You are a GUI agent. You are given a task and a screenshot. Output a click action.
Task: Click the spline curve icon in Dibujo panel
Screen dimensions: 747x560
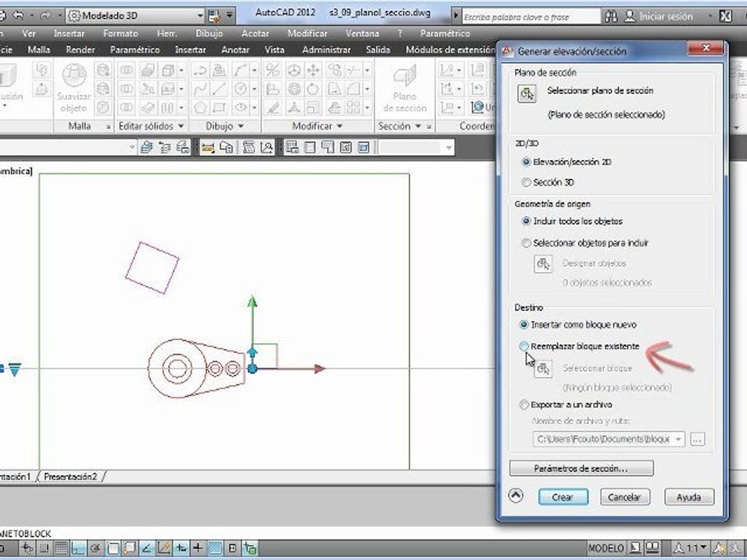click(200, 89)
